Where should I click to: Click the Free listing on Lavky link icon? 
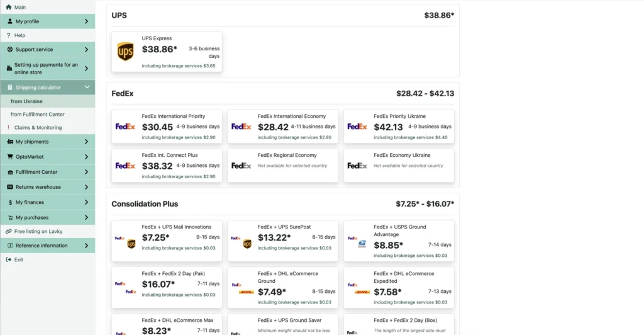9,232
